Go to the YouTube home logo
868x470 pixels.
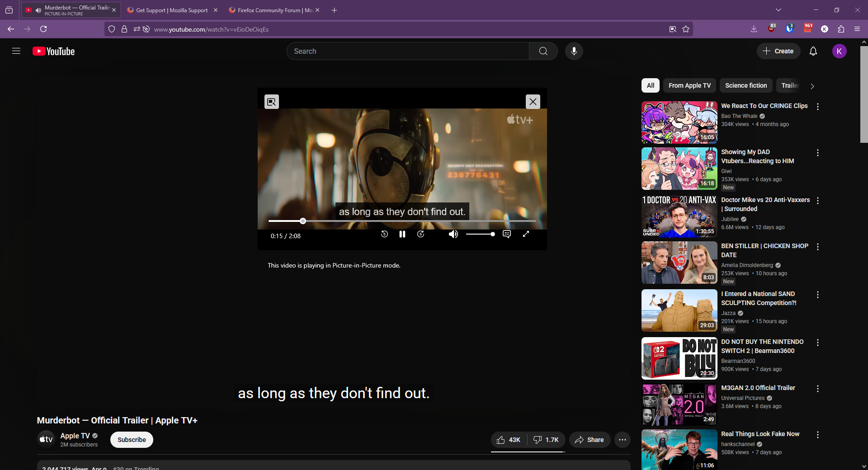tap(54, 51)
